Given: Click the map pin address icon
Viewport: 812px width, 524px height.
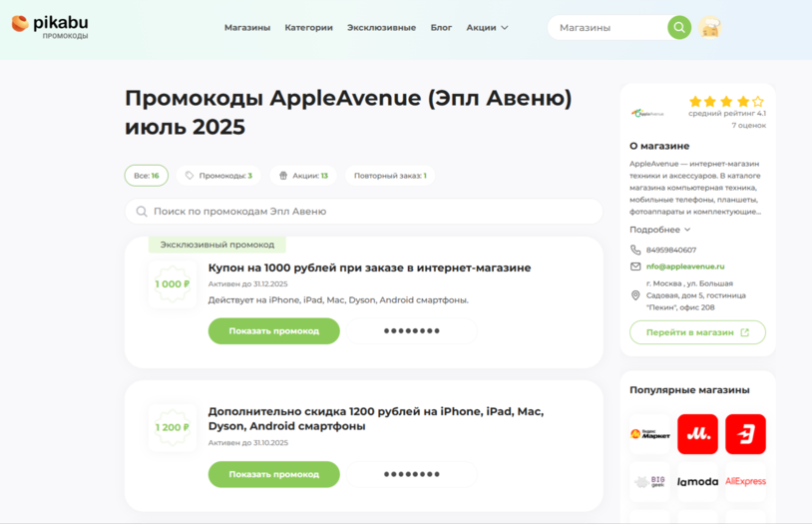Looking at the screenshot, I should pos(635,295).
